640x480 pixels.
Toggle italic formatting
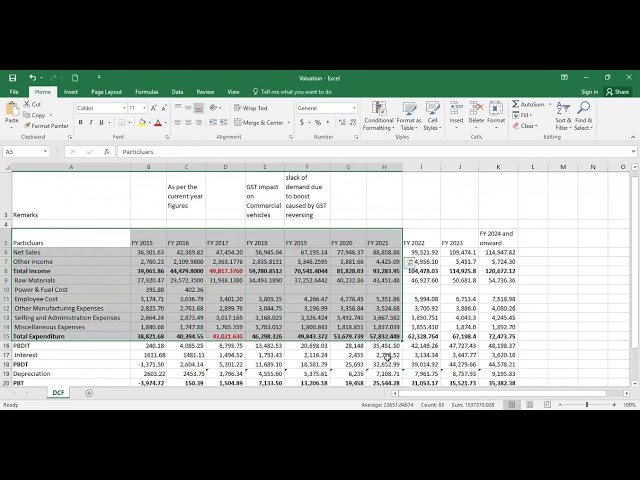(91, 122)
